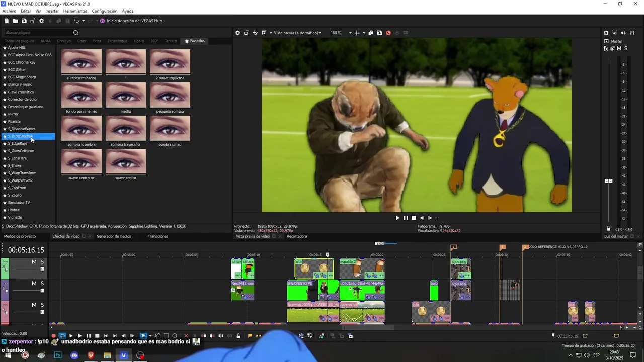Mute the second video track

(x=34, y=284)
